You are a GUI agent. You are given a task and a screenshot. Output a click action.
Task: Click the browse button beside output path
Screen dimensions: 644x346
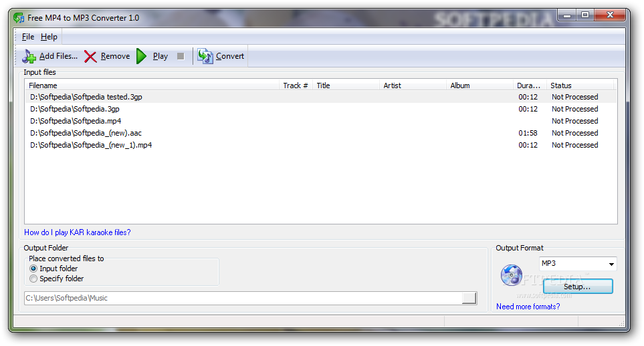(x=469, y=298)
